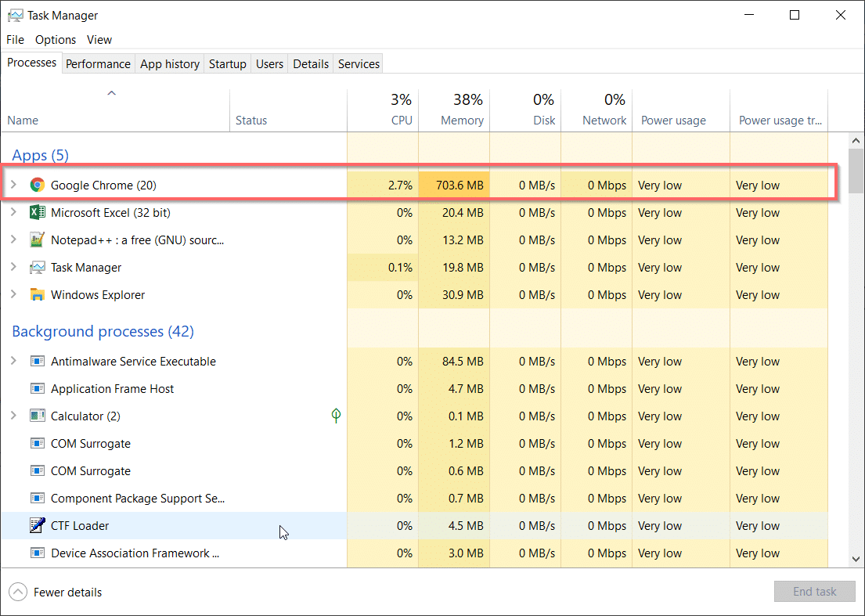Click the Background processes (42) heading

pyautogui.click(x=103, y=331)
